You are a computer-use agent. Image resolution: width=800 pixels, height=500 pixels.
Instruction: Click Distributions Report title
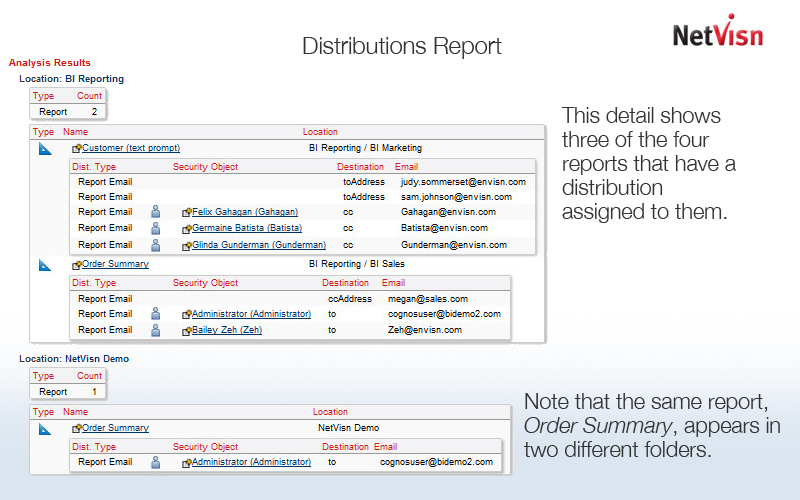402,46
